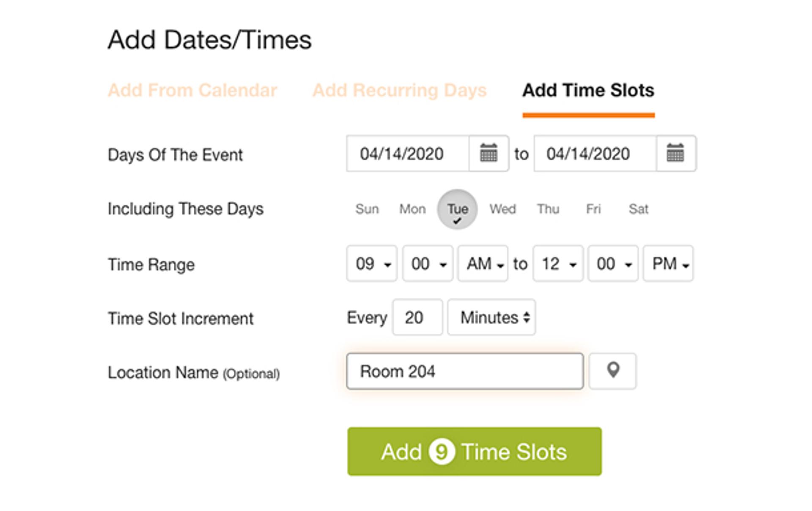The width and height of the screenshot is (812, 511).
Task: Click the map pin location icon
Action: click(x=613, y=371)
